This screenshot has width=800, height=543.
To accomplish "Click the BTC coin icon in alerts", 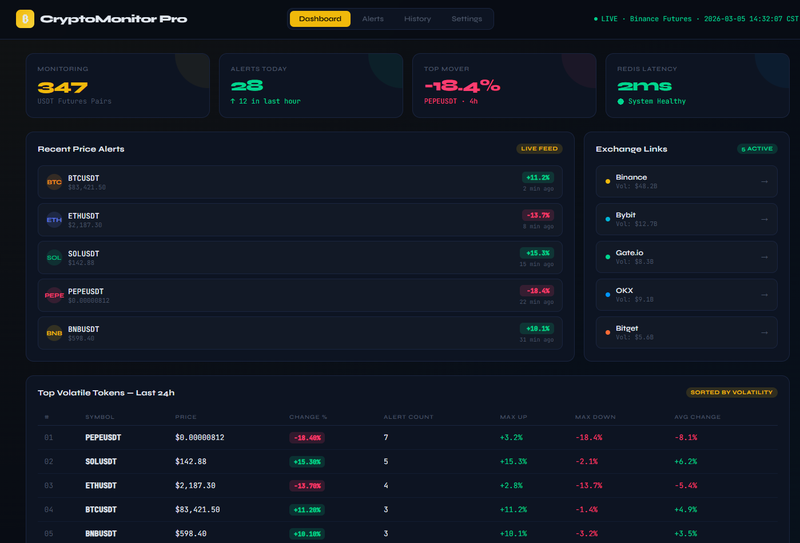I will point(54,182).
